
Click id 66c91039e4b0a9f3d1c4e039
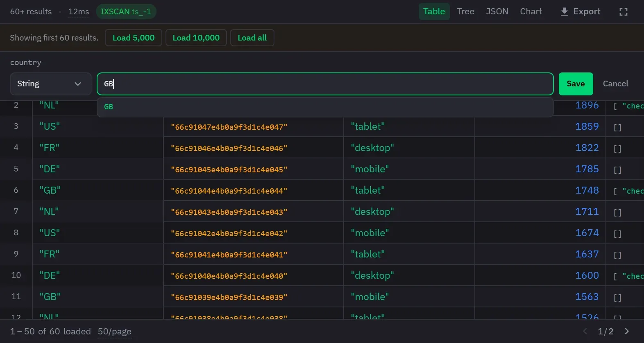229,297
